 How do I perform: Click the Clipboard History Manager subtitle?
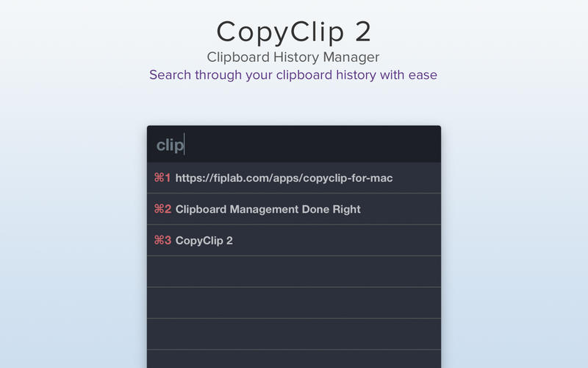(293, 57)
